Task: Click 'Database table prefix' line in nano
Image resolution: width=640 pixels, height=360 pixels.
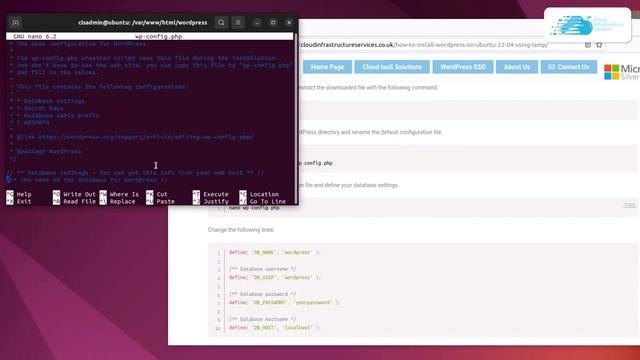Action: pyautogui.click(x=58, y=116)
